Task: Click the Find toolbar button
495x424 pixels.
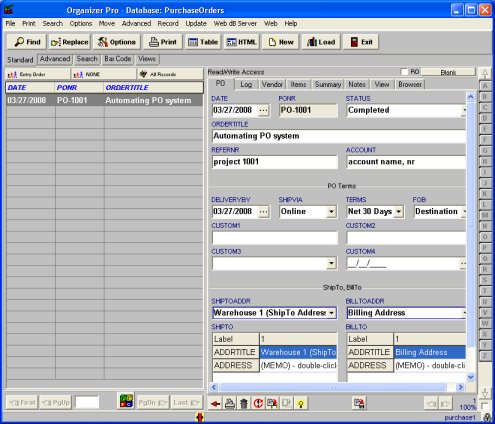Action: [x=27, y=42]
